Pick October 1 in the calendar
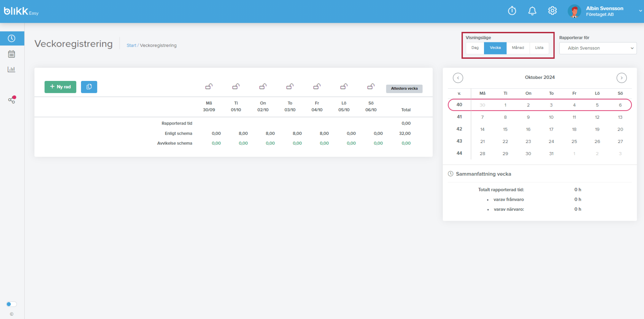Viewport: 644px width, 319px height. [x=505, y=105]
